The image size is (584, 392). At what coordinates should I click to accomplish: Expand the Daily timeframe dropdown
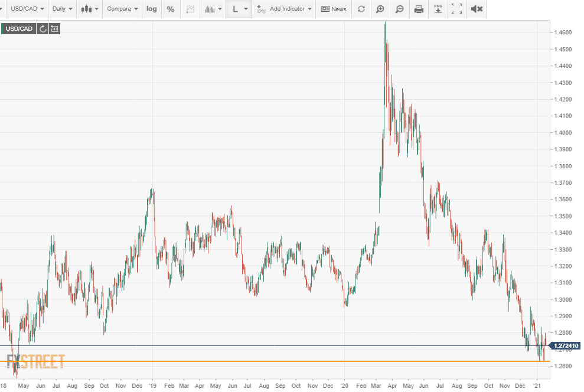(x=62, y=9)
